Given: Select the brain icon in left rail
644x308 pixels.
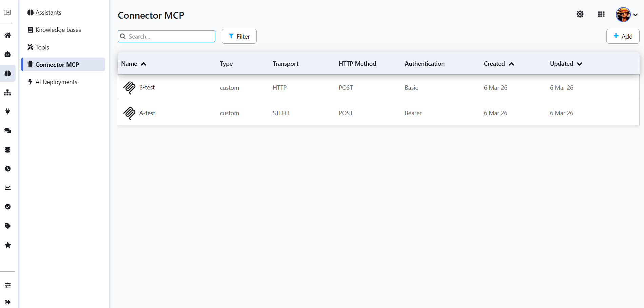Looking at the screenshot, I should coord(7,73).
